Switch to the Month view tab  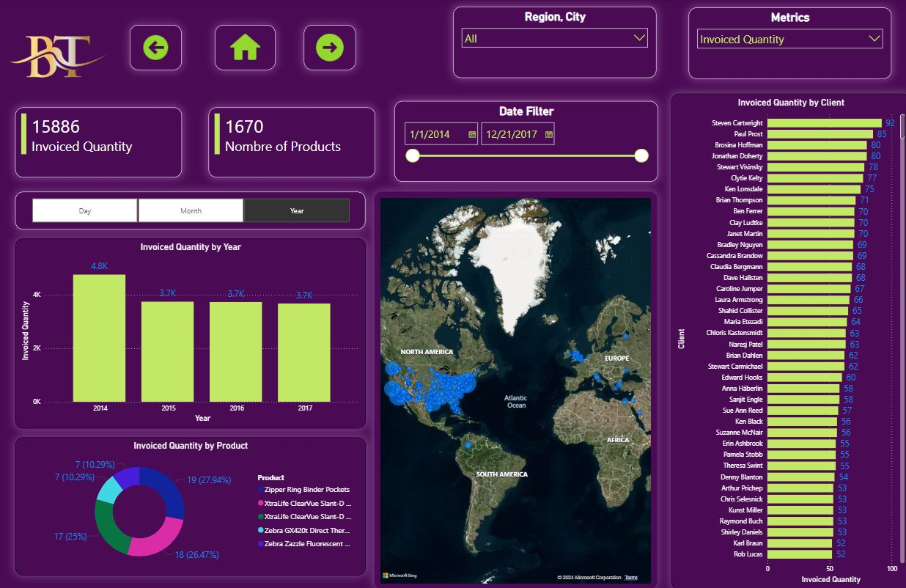pos(191,210)
